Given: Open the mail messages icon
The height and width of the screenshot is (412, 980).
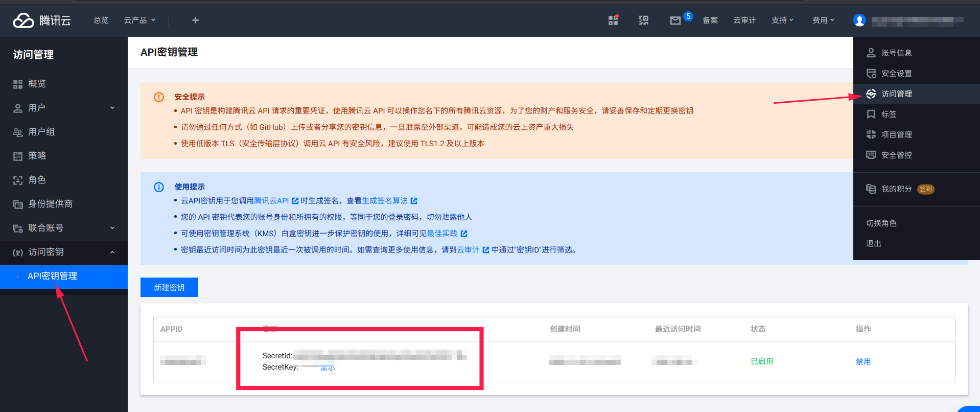Looking at the screenshot, I should [x=675, y=20].
